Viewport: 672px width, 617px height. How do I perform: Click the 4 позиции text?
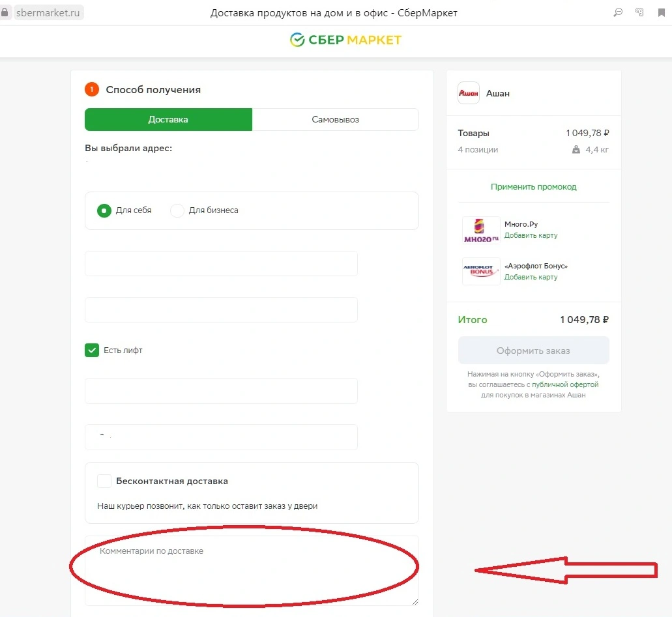(478, 150)
